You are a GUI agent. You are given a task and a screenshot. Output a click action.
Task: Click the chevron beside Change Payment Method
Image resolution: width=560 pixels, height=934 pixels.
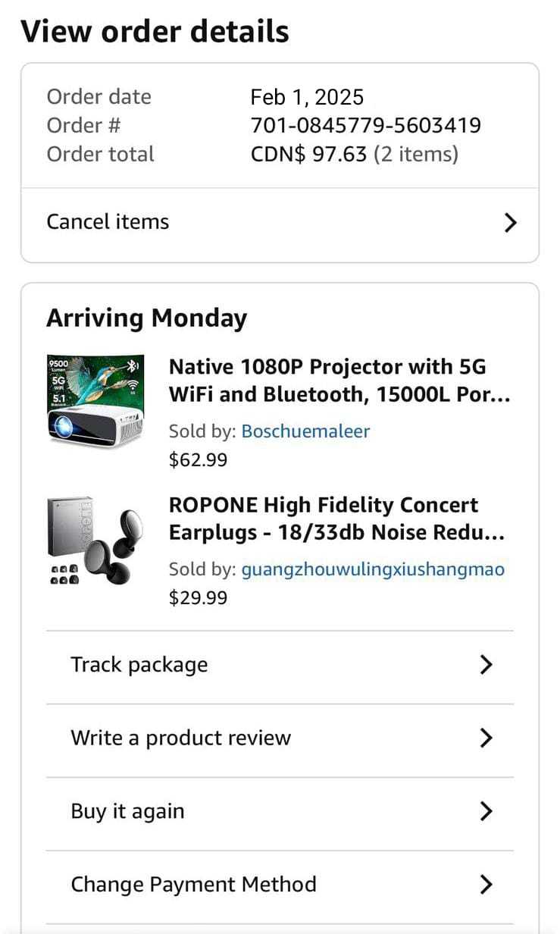[486, 885]
